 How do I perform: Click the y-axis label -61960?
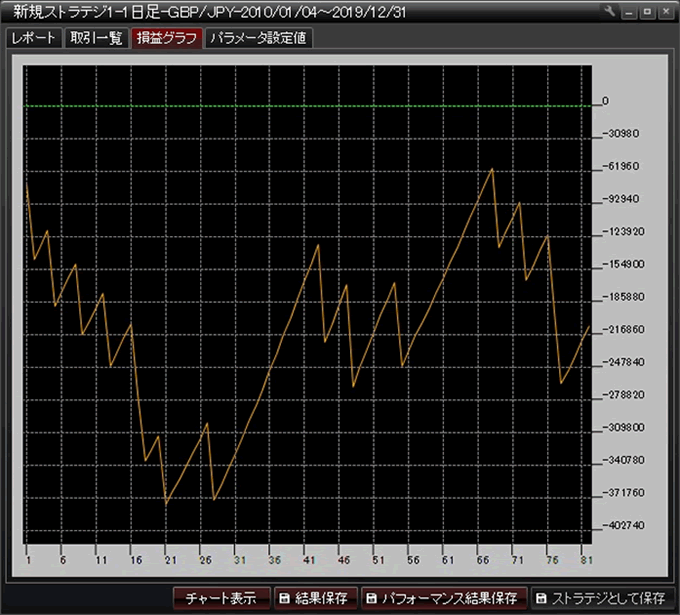click(x=621, y=166)
